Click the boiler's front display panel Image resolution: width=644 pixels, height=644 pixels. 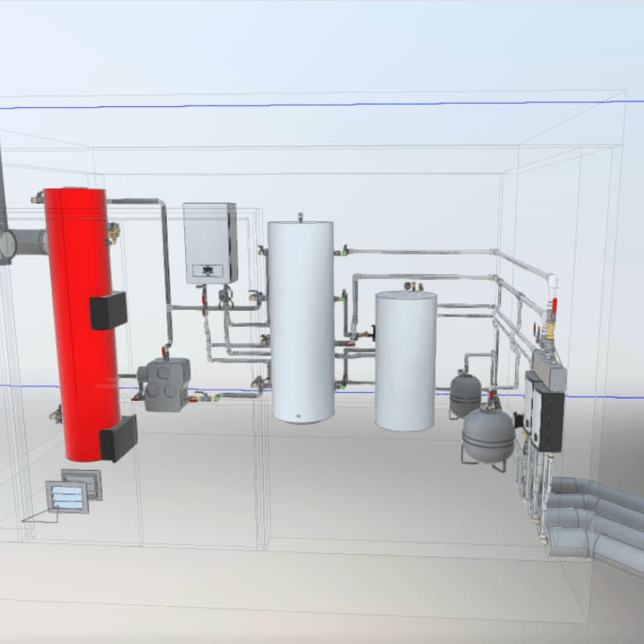click(x=208, y=270)
